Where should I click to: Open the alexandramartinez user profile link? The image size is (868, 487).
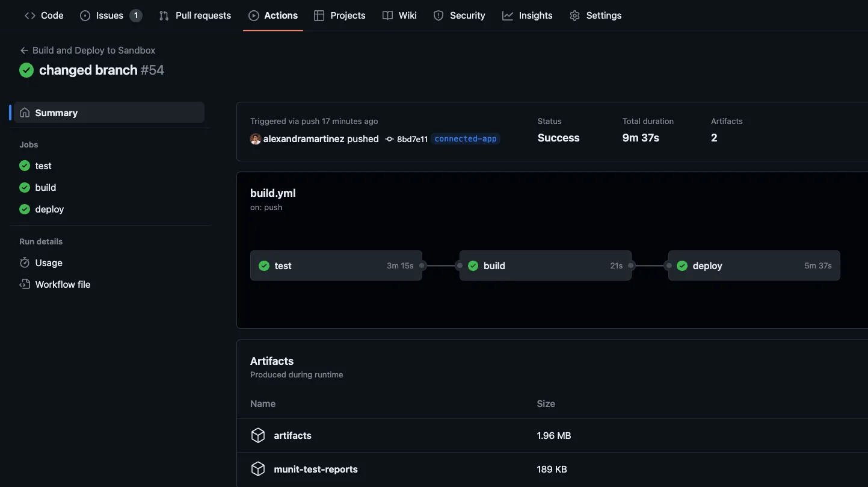[x=304, y=139]
